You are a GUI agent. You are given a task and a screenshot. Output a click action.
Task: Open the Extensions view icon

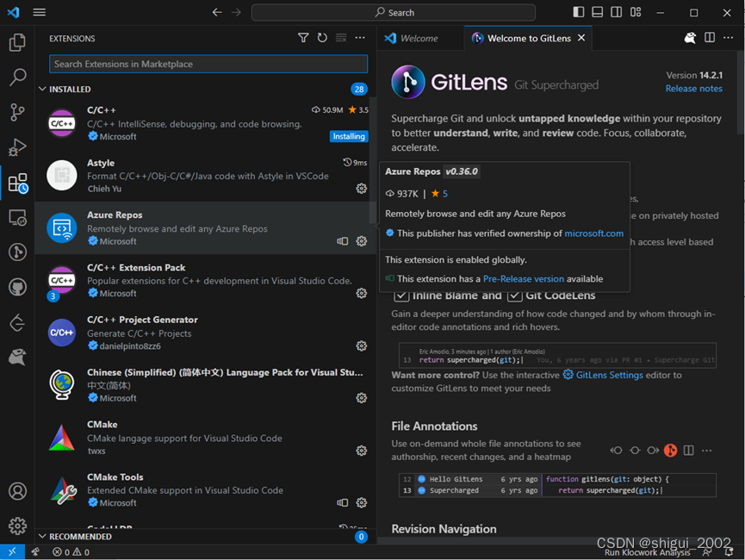click(x=17, y=183)
